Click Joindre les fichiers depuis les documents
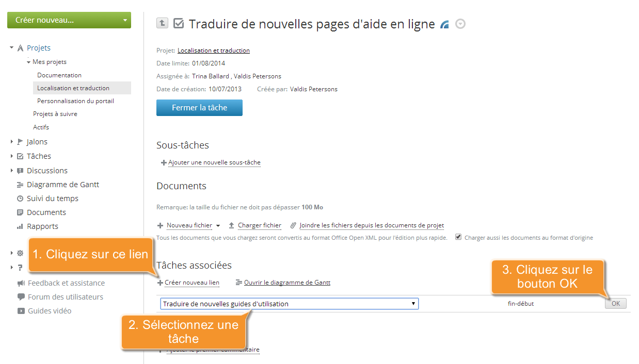The height and width of the screenshot is (364, 639). tap(372, 225)
